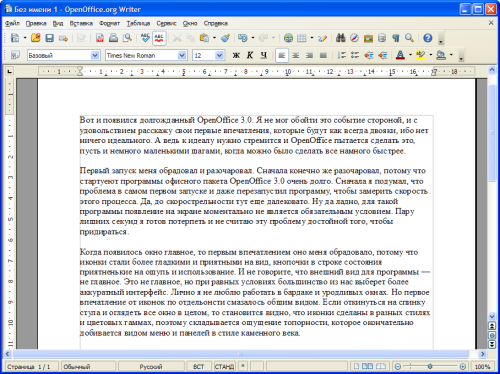Open Styles and Formatting window icon
This screenshot has height=374, width=500.
click(x=15, y=55)
